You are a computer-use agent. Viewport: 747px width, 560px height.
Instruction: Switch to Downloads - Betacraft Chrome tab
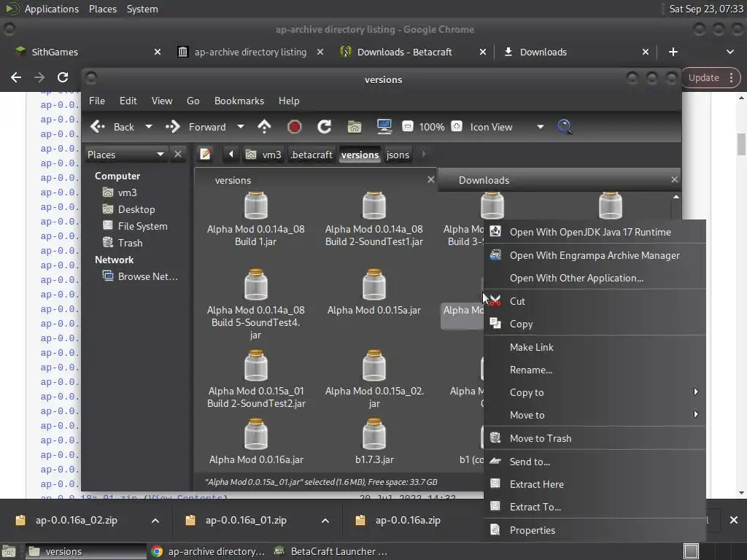(x=404, y=52)
